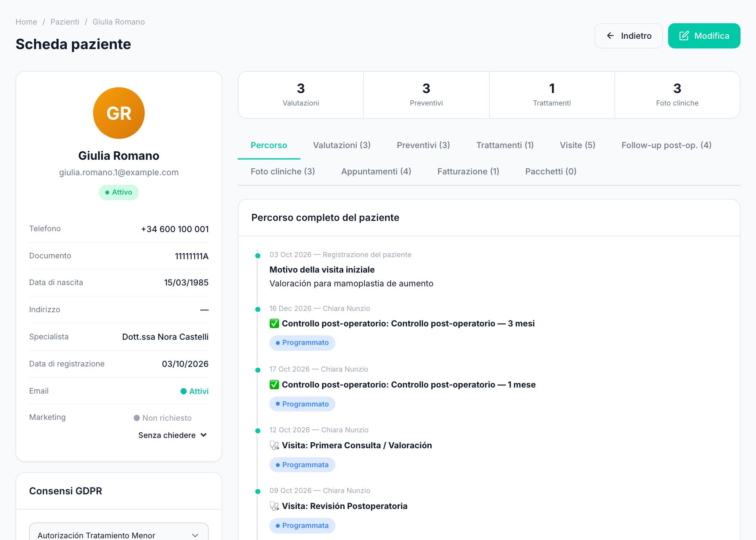The width and height of the screenshot is (756, 540).
Task: Click the timeline dot for 12 Oct 2026
Action: coord(258,431)
